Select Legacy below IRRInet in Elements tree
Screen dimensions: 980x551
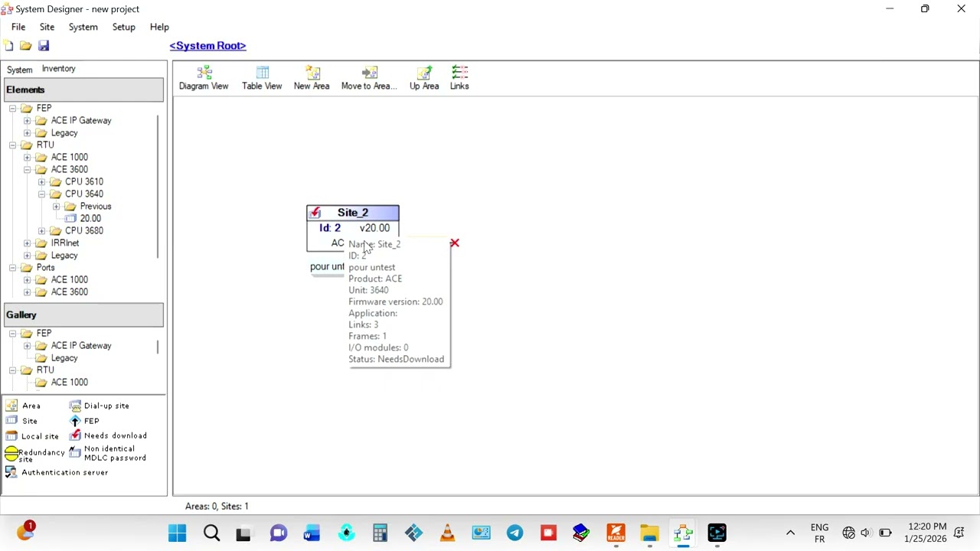pyautogui.click(x=64, y=255)
